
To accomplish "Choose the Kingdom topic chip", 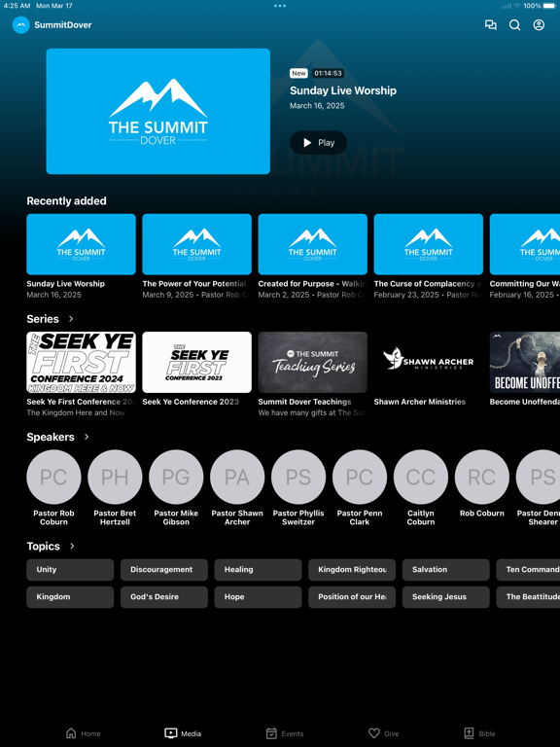I will click(x=70, y=597).
